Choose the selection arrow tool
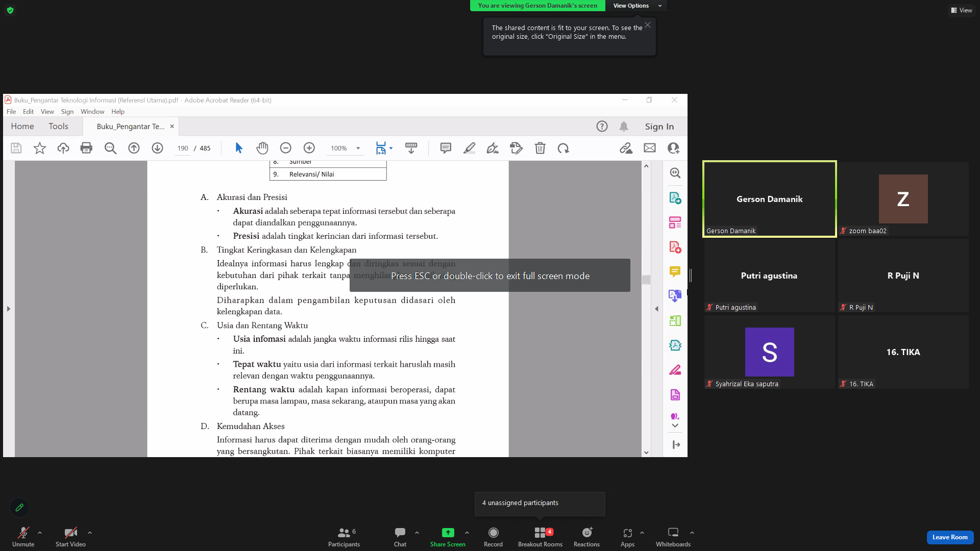Viewport: 980px width, 551px height. (239, 148)
